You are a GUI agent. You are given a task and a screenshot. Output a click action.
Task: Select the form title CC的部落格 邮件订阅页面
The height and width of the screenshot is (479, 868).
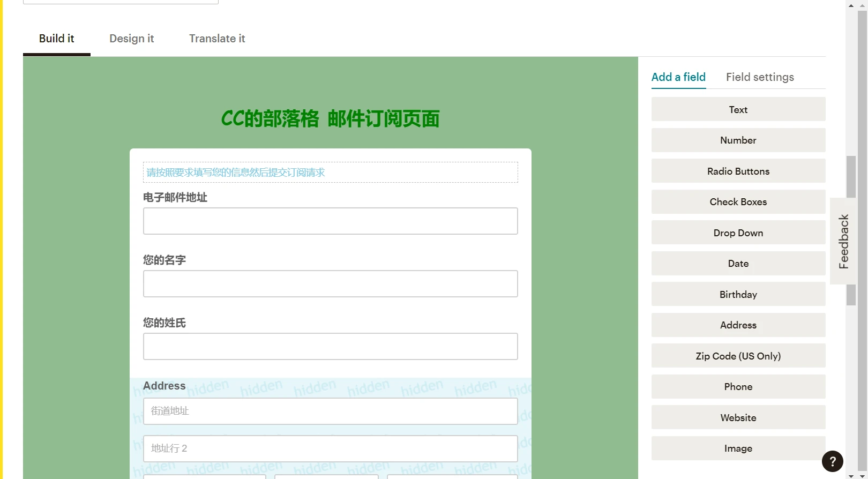pyautogui.click(x=330, y=118)
